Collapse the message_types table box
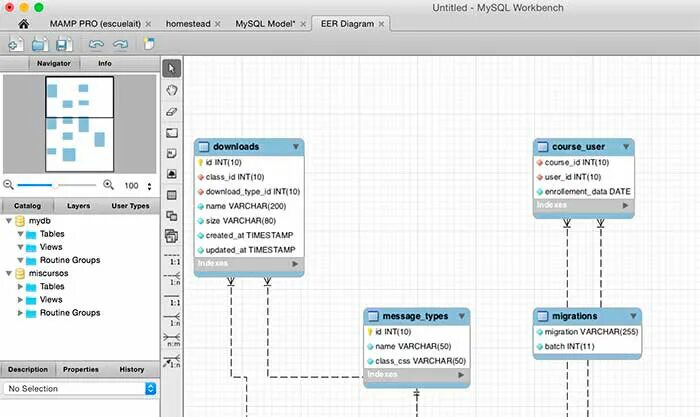The image size is (700, 417). pyautogui.click(x=462, y=316)
